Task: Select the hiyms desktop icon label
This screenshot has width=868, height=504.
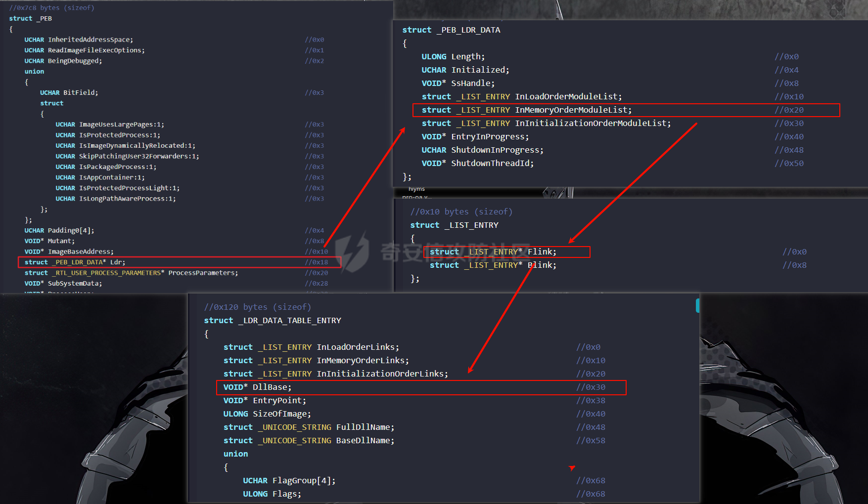Action: (x=416, y=189)
